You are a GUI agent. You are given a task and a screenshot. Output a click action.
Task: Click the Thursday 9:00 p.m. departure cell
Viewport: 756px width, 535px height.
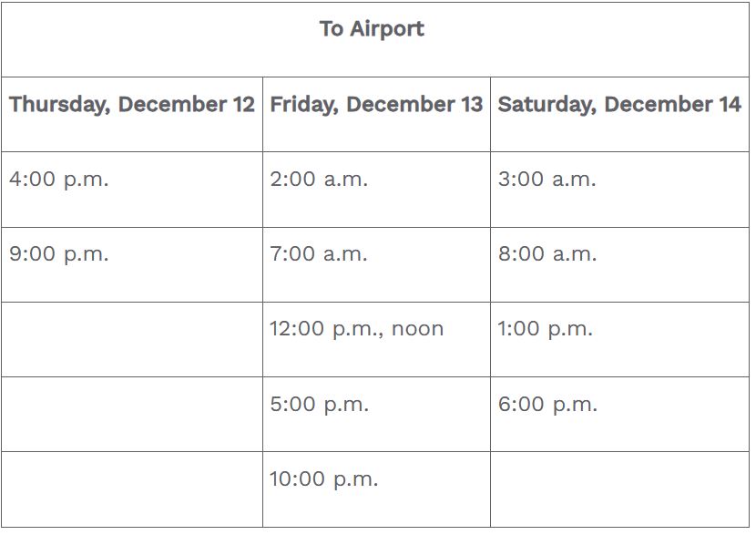[x=59, y=254]
